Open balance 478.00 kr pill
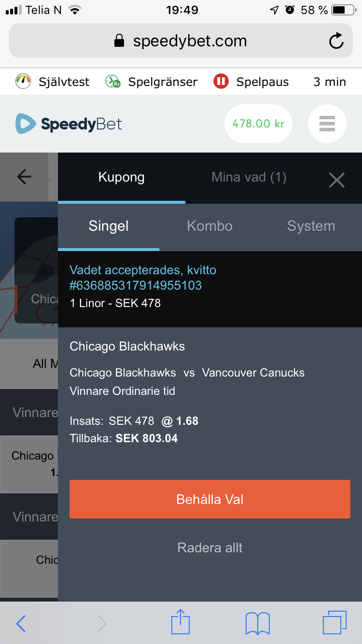 point(259,124)
